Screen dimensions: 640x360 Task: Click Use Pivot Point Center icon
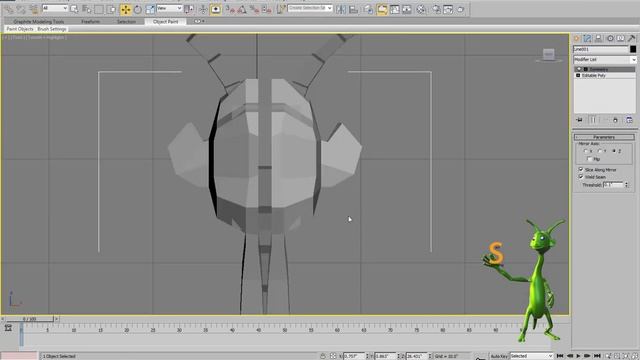(189, 9)
